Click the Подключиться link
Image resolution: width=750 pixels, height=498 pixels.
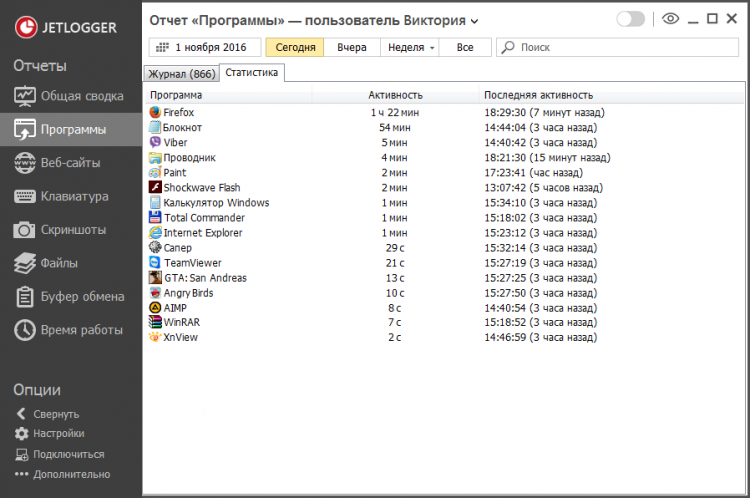(68, 454)
